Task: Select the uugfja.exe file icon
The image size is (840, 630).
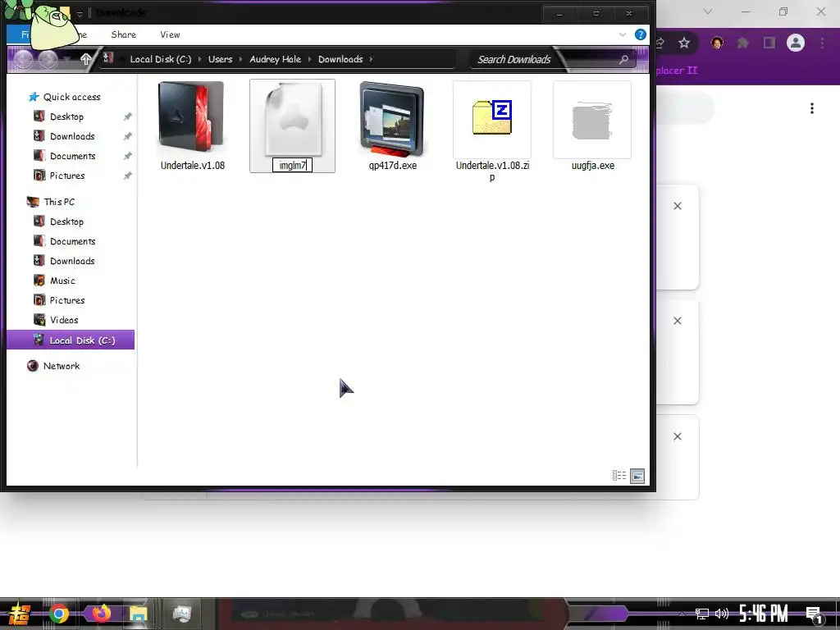Action: 592,120
